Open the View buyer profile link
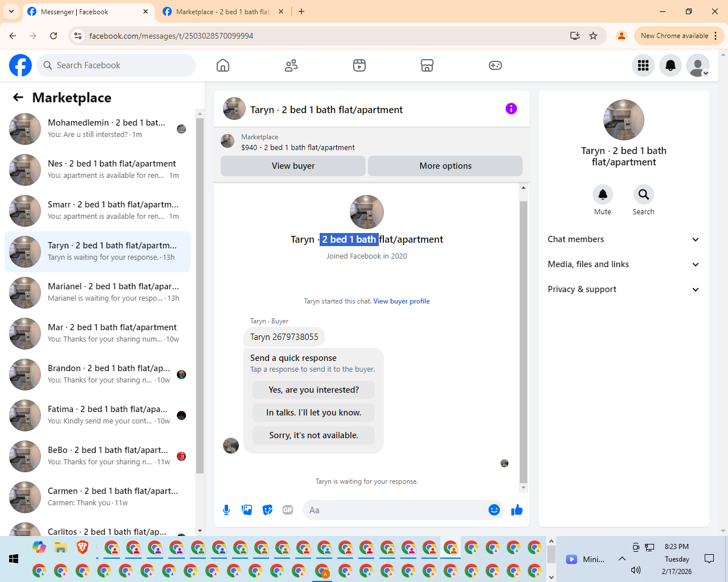The height and width of the screenshot is (582, 728). point(402,301)
